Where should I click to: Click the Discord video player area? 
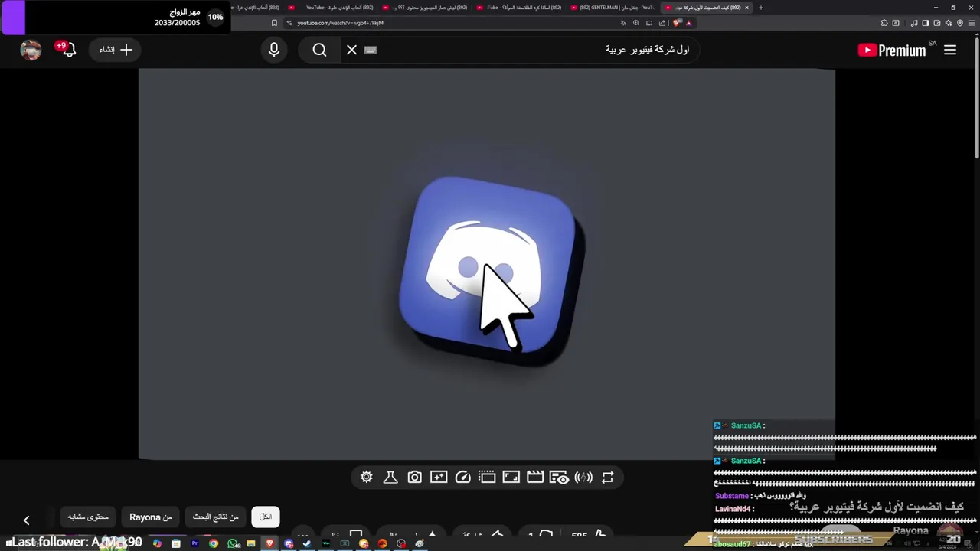486,264
